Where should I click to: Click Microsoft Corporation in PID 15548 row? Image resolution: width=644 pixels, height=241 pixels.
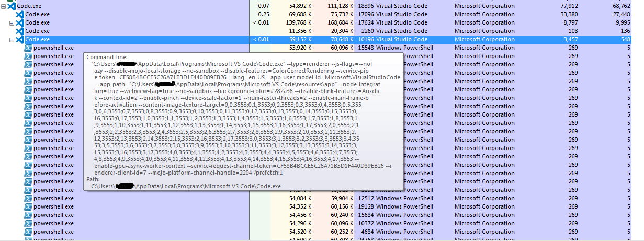coord(484,48)
